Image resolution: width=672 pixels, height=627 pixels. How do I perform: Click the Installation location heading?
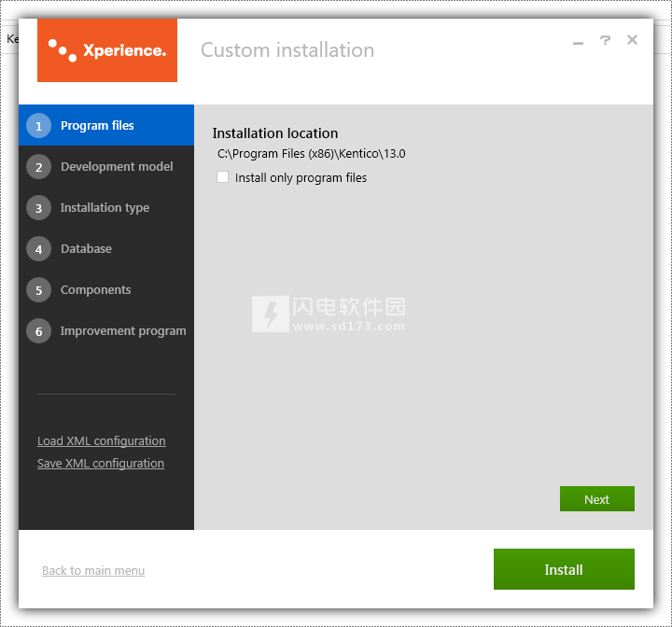click(275, 133)
